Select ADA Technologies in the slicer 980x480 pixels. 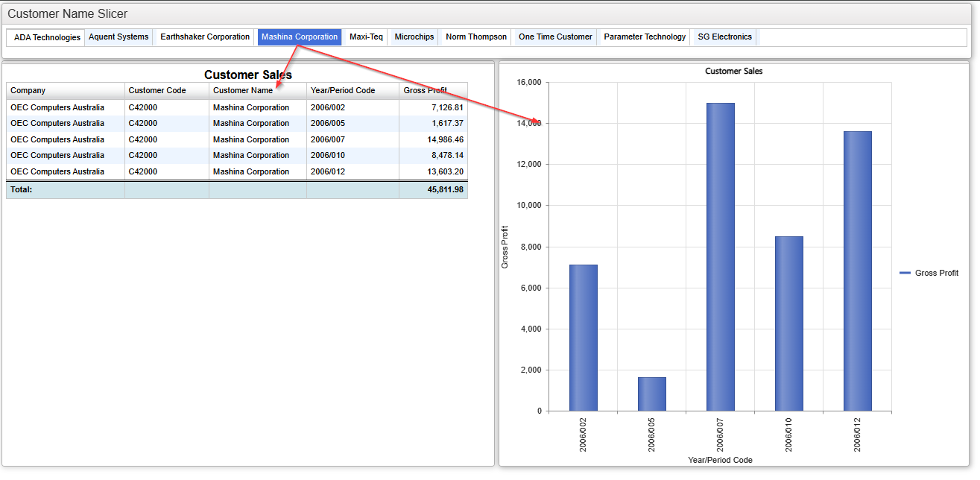[x=47, y=37]
